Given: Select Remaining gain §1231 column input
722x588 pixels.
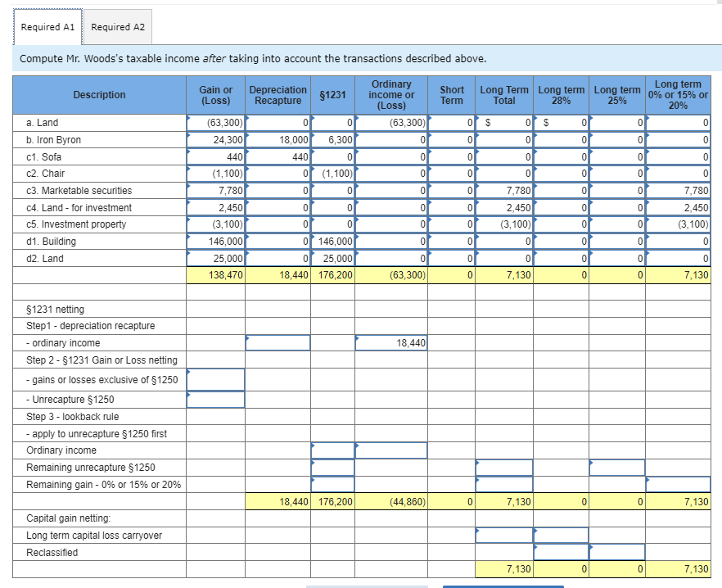Looking at the screenshot, I should pyautogui.click(x=332, y=484).
